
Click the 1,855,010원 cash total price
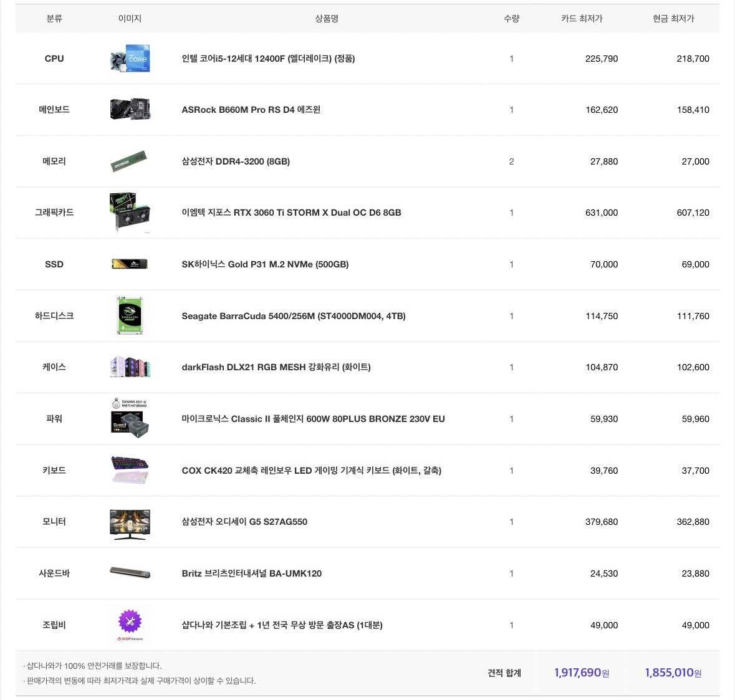click(x=673, y=673)
